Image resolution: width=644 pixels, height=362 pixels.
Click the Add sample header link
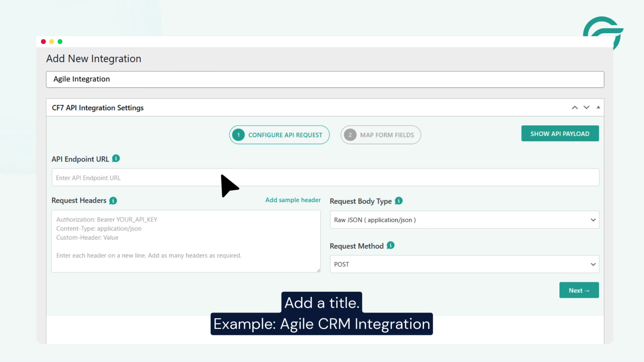coord(293,200)
